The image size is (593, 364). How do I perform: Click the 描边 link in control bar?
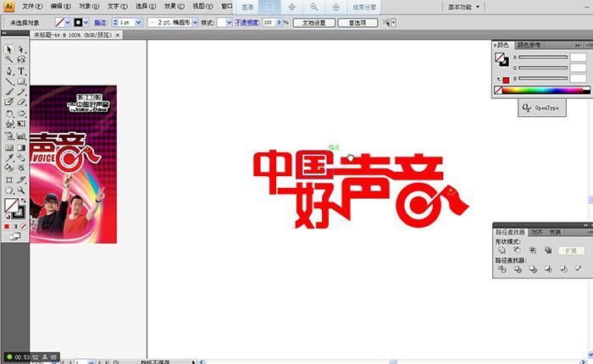coord(101,23)
